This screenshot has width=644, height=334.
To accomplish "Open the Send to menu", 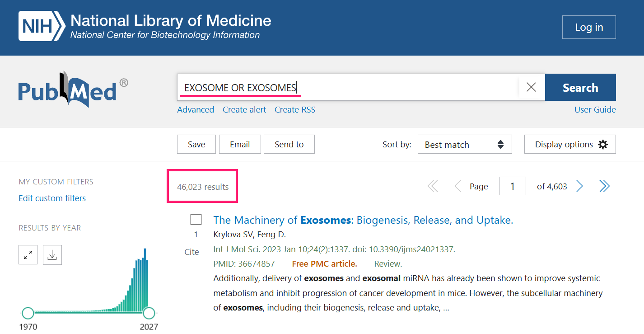I will click(289, 144).
